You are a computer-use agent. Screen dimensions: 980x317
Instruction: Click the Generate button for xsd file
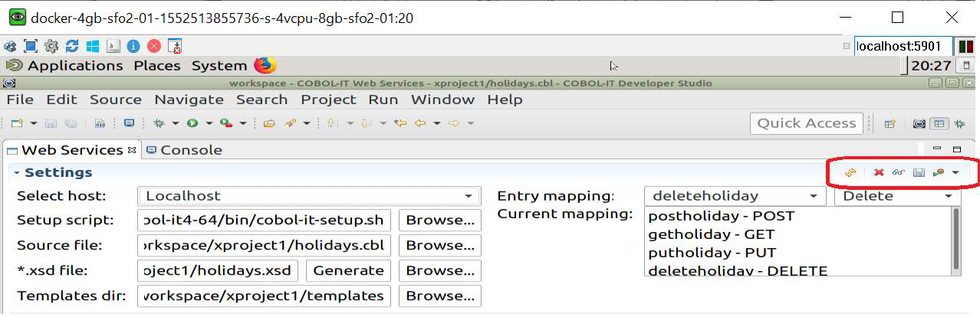pos(349,270)
